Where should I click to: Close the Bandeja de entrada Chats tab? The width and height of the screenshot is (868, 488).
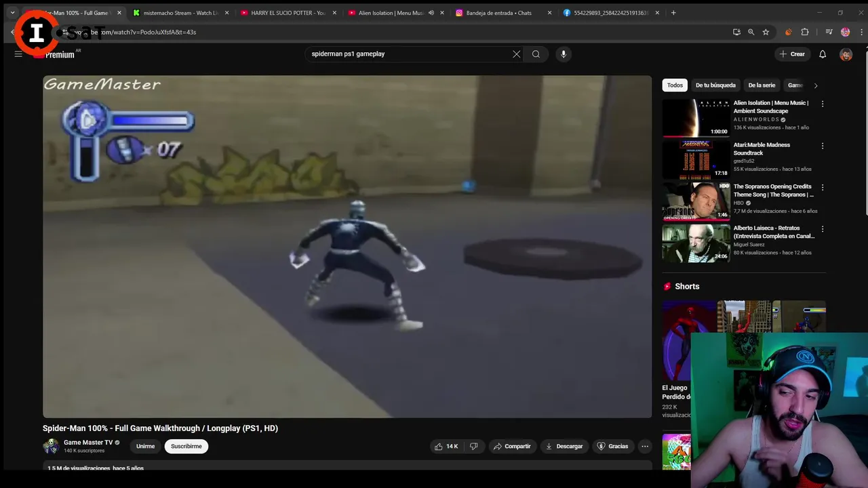550,13
